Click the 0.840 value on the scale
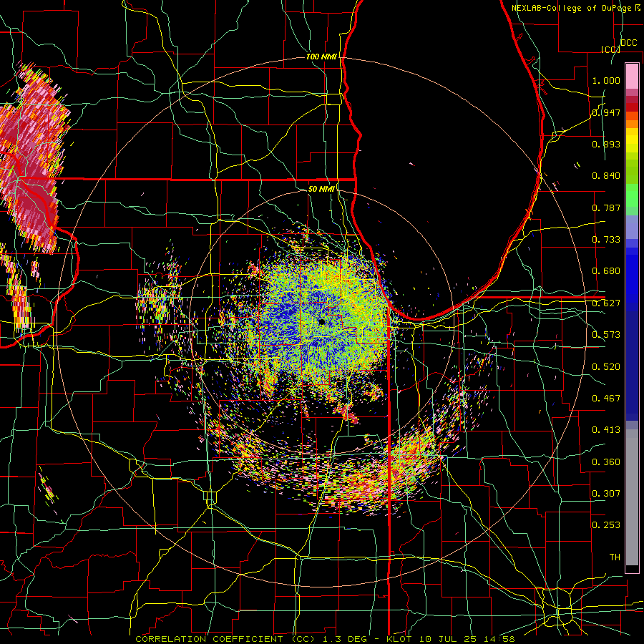Screen dimensions: 644x644 [x=606, y=176]
